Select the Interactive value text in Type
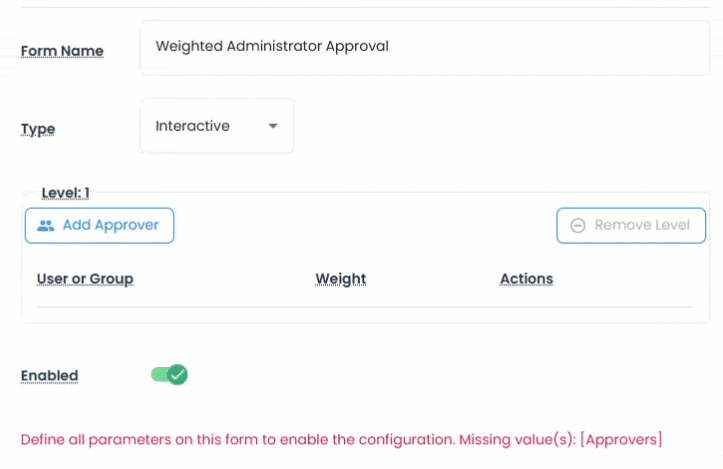The height and width of the screenshot is (469, 723). [x=193, y=126]
